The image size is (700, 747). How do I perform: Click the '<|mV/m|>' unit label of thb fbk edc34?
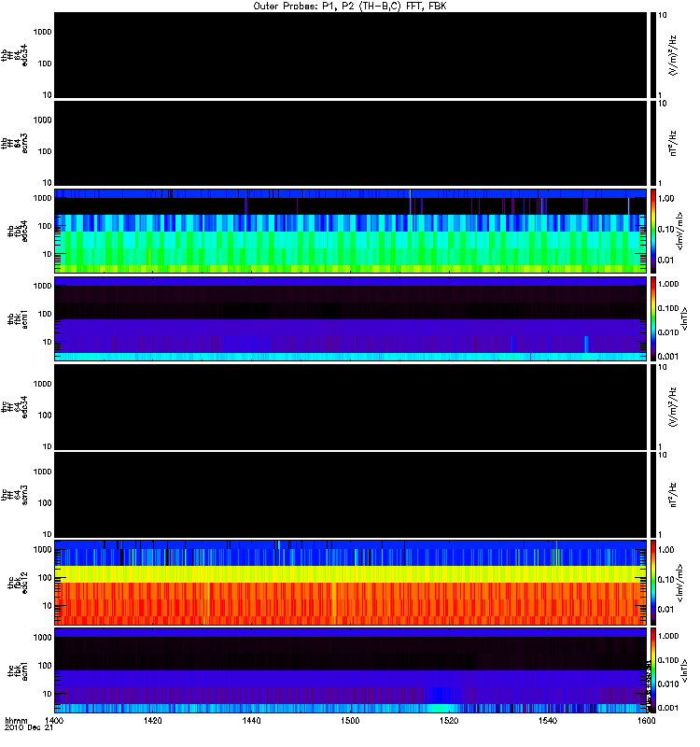pyautogui.click(x=679, y=231)
